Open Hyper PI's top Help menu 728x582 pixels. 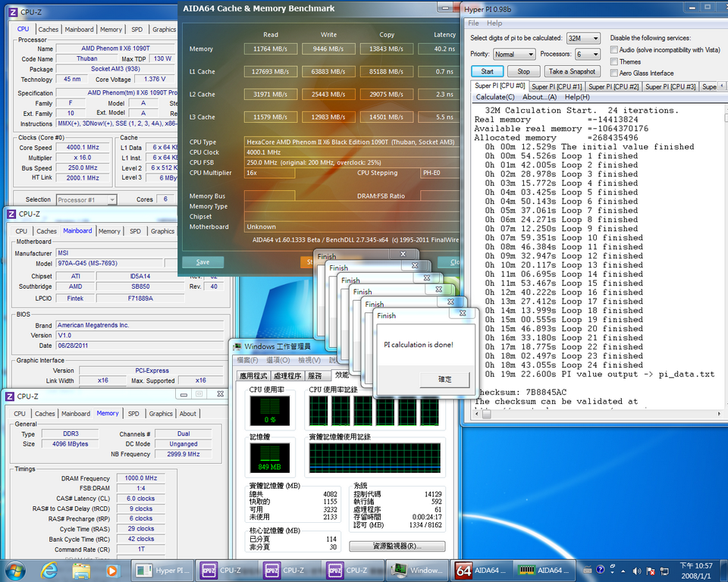point(494,23)
